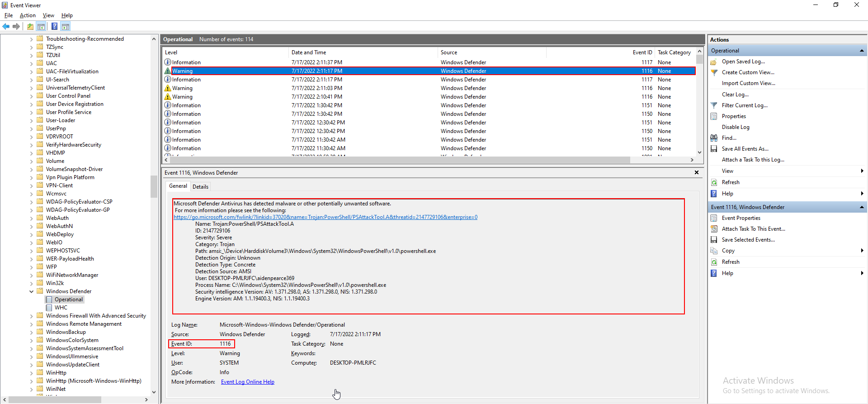Image resolution: width=868 pixels, height=404 pixels.
Task: Click event list horizontal scrollbar right arrow
Action: click(692, 160)
